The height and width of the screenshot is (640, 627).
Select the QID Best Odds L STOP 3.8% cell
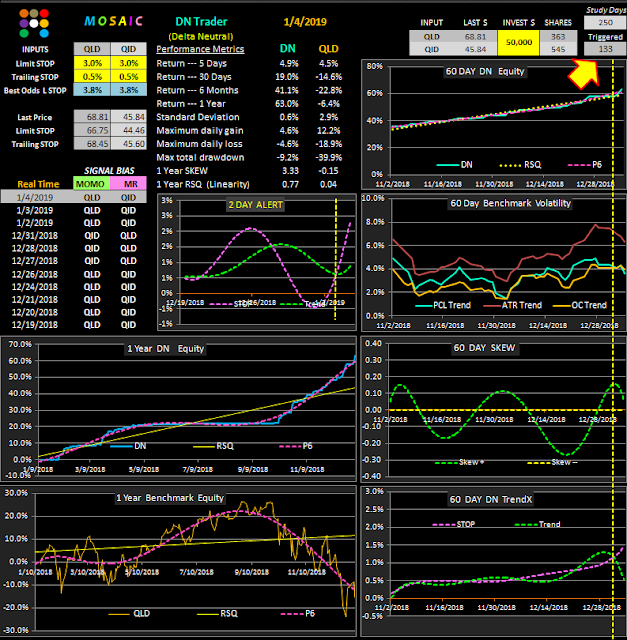(x=129, y=90)
